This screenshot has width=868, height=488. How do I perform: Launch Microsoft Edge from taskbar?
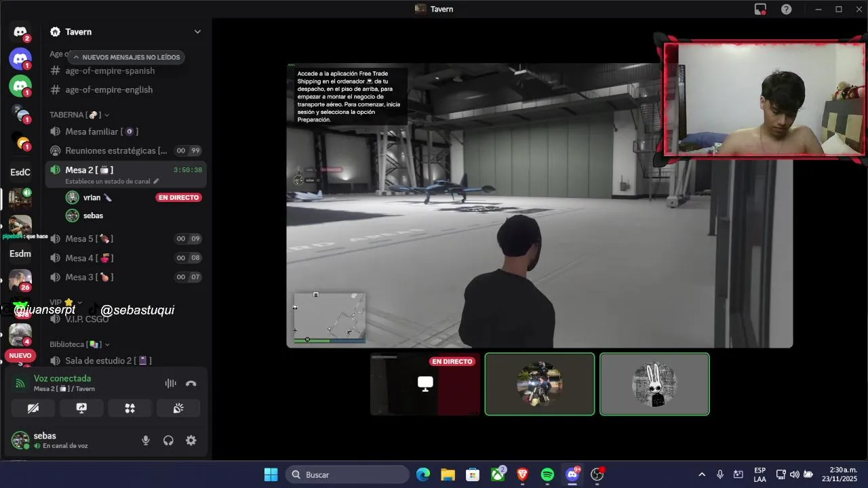(x=423, y=474)
